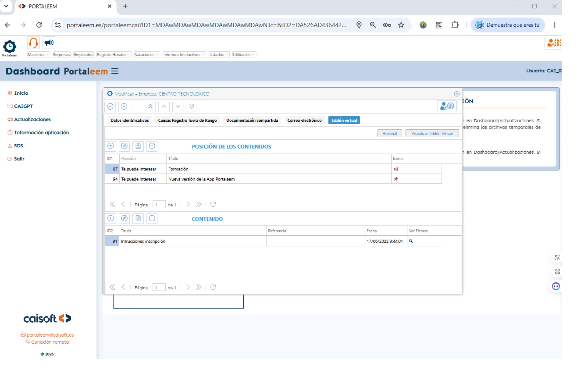Click the megaphone announcements icon

coord(49,43)
